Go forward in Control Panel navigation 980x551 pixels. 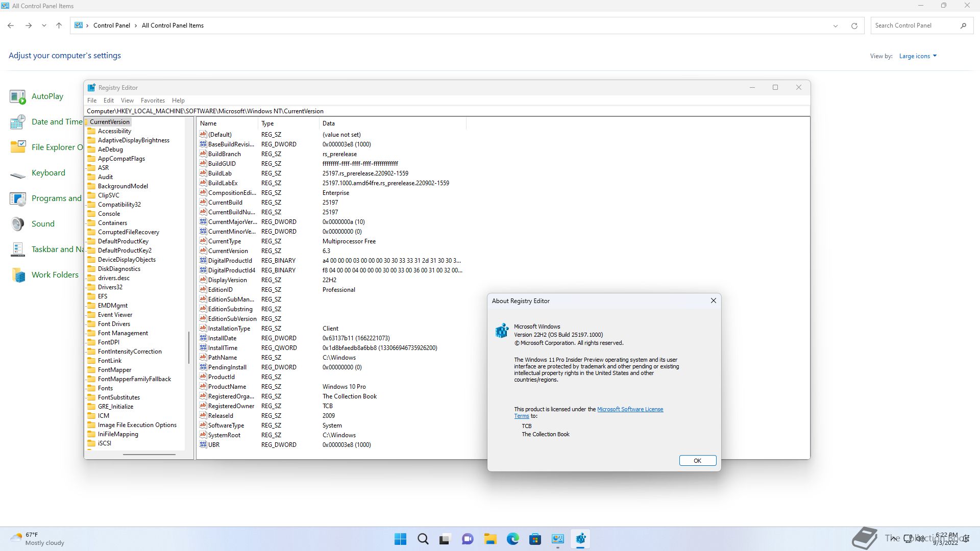pos(29,26)
